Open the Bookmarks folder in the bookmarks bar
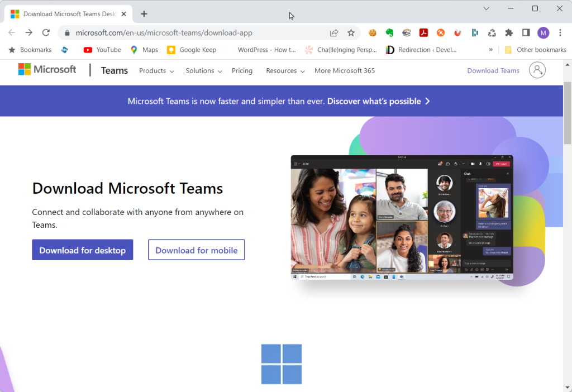The height and width of the screenshot is (392, 572). [30, 50]
